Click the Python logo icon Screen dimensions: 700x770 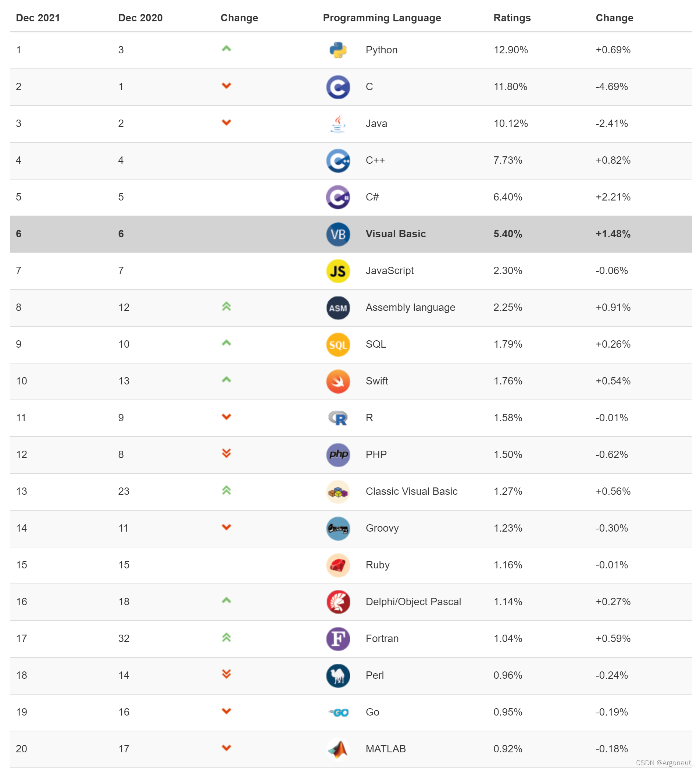point(338,50)
